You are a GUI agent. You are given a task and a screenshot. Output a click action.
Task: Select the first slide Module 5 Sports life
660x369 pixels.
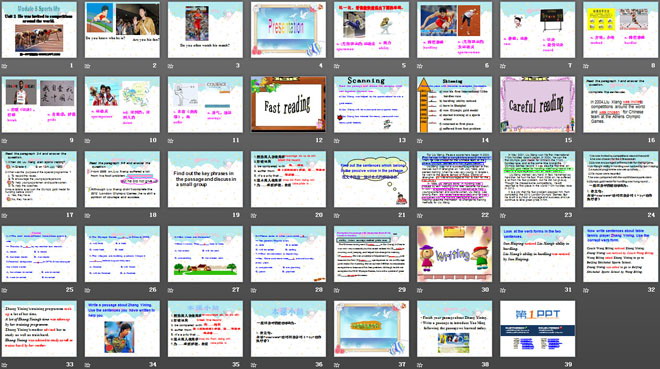(39, 30)
